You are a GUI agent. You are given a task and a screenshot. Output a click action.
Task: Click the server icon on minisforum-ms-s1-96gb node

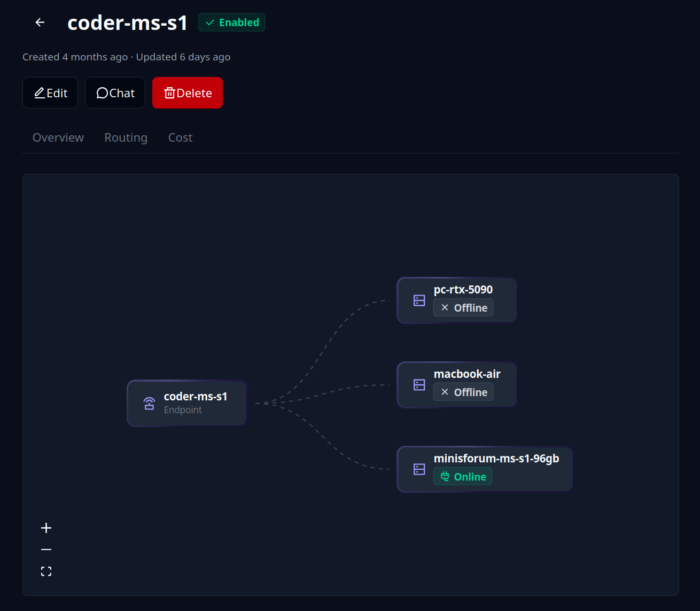(419, 469)
